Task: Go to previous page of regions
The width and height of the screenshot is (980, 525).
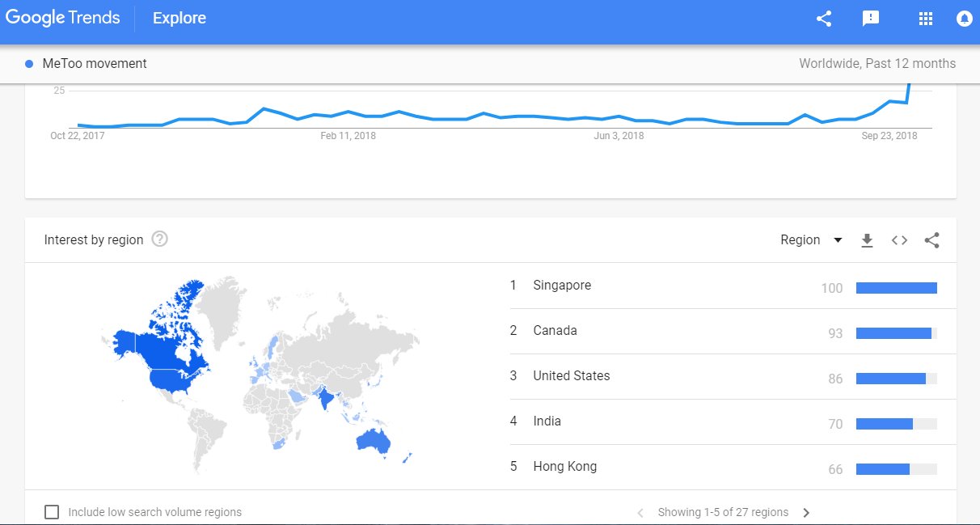Action: [x=640, y=512]
